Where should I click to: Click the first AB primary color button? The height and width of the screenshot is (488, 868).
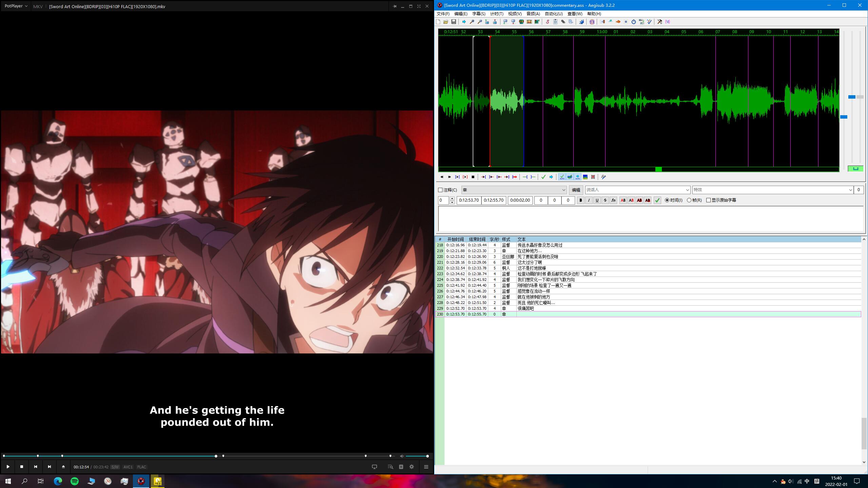(623, 200)
